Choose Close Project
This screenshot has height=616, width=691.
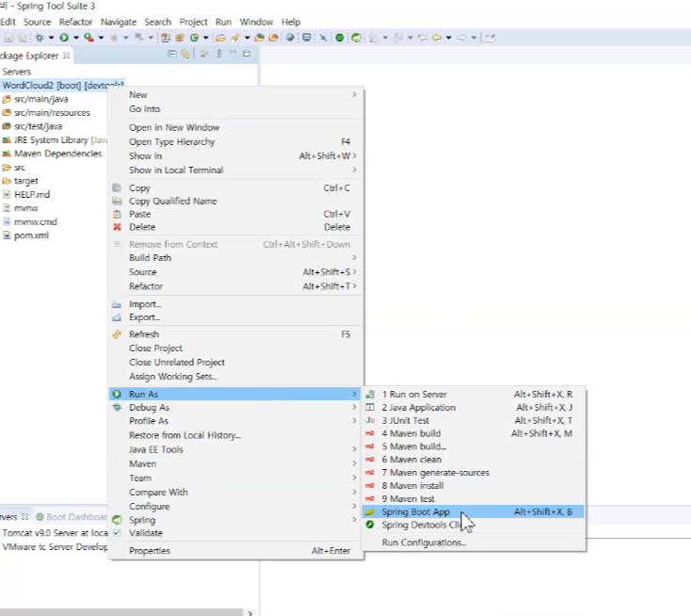[235, 348]
